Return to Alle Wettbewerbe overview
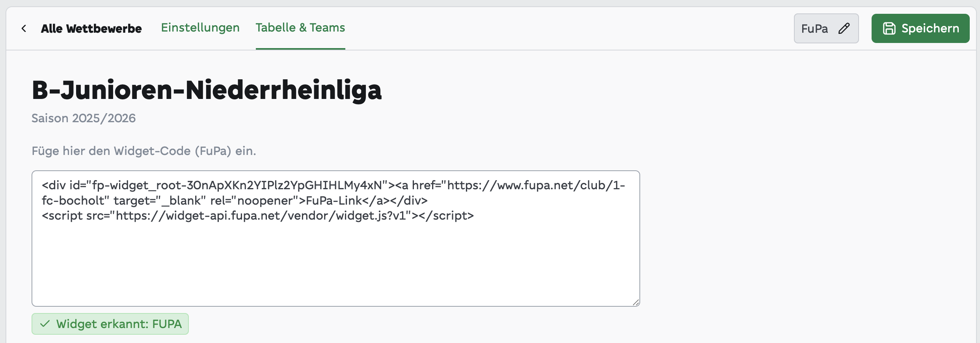Image resolution: width=980 pixels, height=343 pixels. (x=91, y=28)
